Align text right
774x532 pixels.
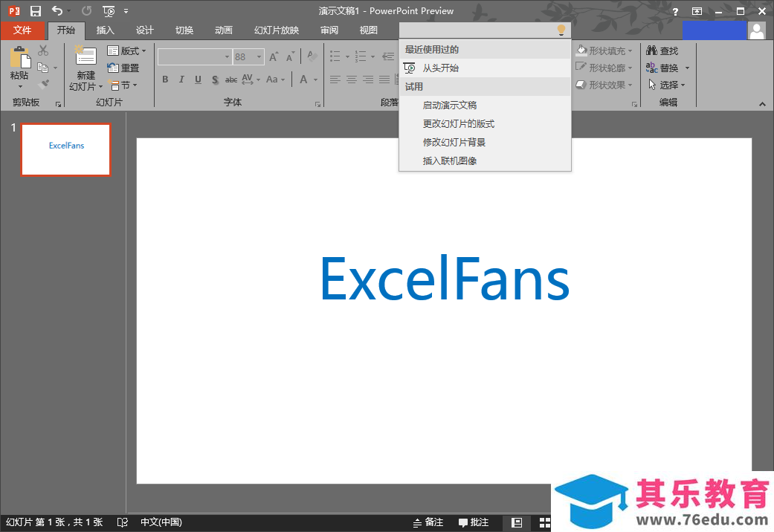click(368, 80)
